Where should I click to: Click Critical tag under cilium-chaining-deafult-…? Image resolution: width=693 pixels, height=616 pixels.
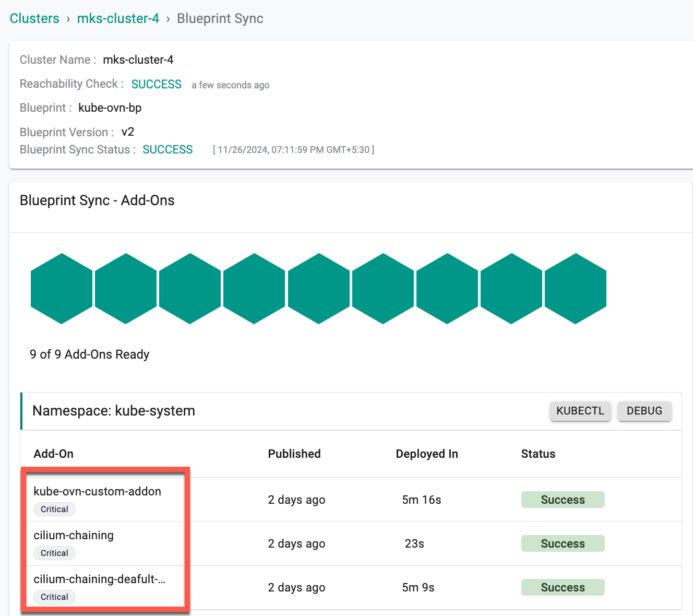click(x=54, y=597)
